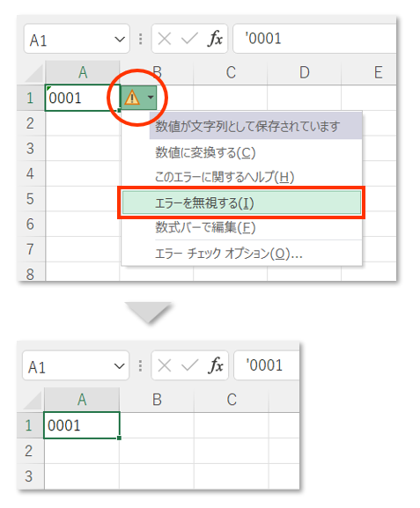Select row 5 header in upper sheet
Image resolution: width=420 pixels, height=508 pixels.
coord(31,199)
